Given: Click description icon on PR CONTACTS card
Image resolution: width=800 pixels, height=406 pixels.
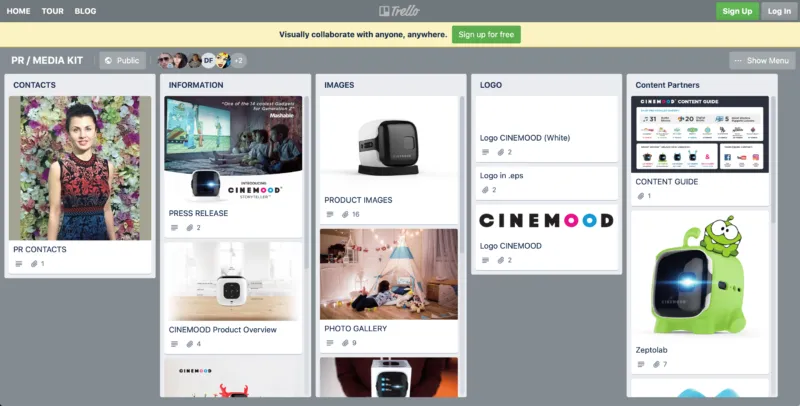Looking at the screenshot, I should tap(19, 264).
